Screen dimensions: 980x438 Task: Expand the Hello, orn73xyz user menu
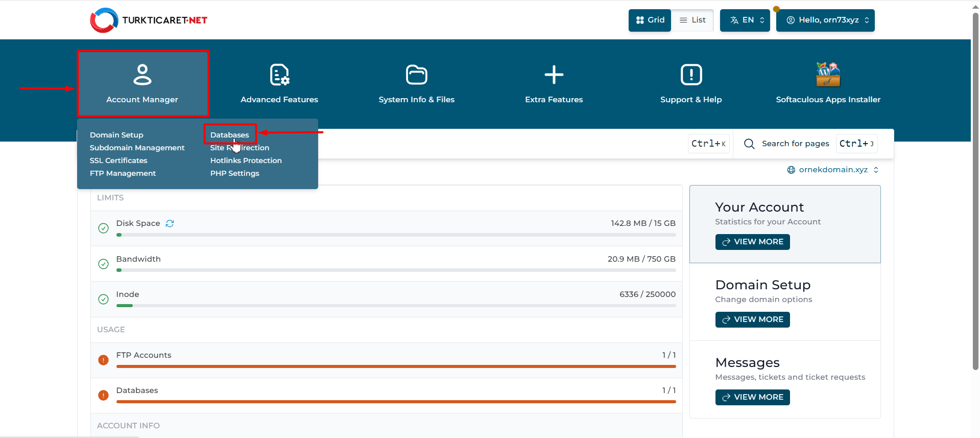(x=825, y=20)
